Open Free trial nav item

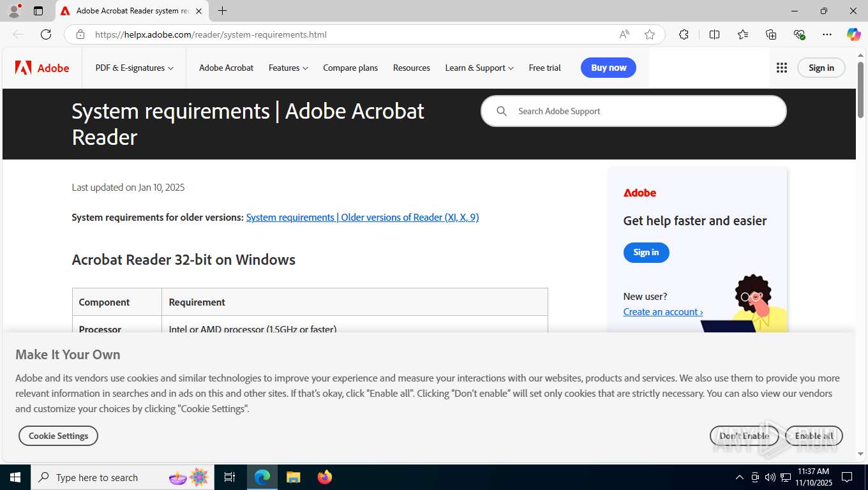(545, 68)
